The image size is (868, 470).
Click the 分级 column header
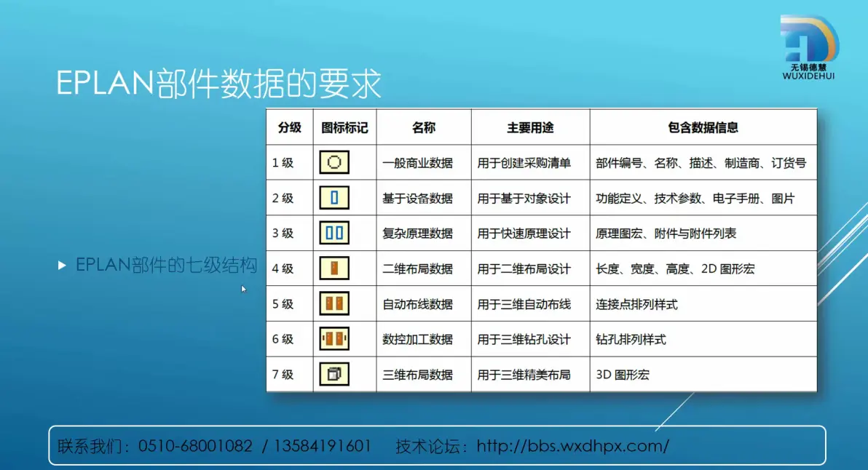pos(290,128)
